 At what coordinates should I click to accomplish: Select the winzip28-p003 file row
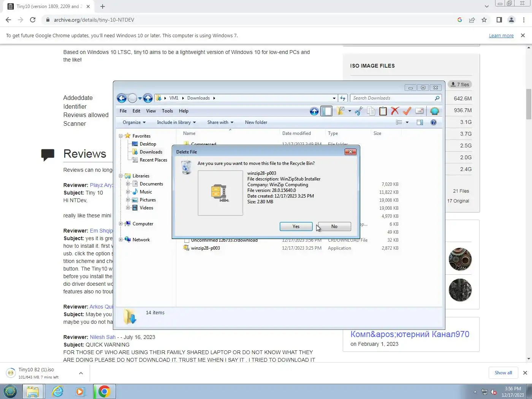(x=291, y=248)
